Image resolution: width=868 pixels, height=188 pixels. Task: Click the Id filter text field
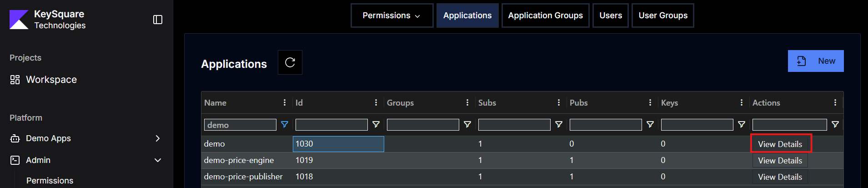[x=331, y=125]
